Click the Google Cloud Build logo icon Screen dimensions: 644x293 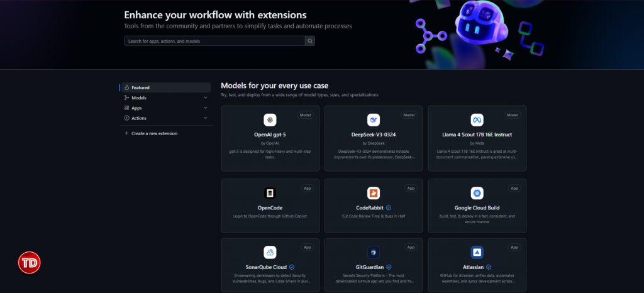477,193
